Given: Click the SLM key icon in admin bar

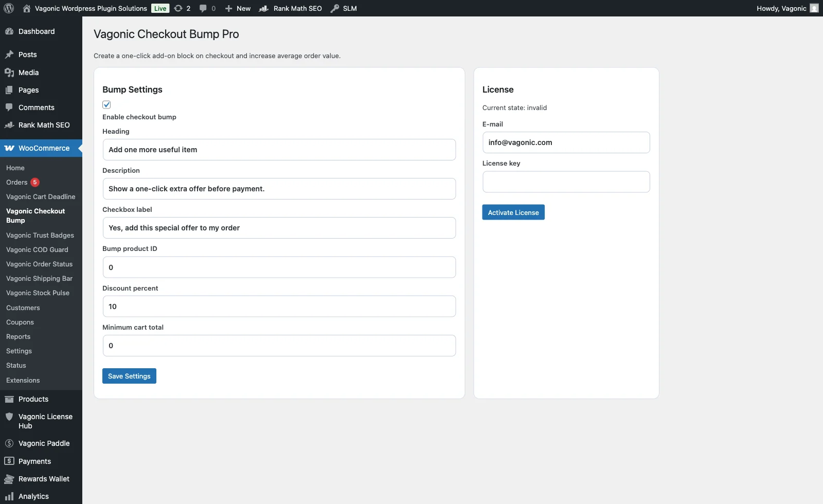Looking at the screenshot, I should (x=335, y=8).
